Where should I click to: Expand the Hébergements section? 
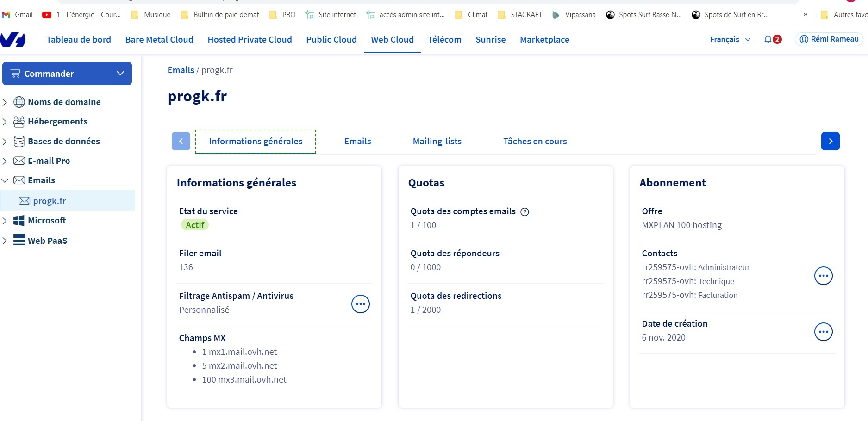(x=5, y=122)
